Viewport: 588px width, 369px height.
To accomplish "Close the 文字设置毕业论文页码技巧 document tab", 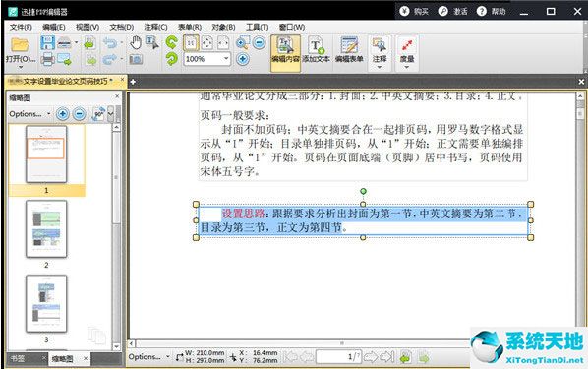I will (122, 80).
